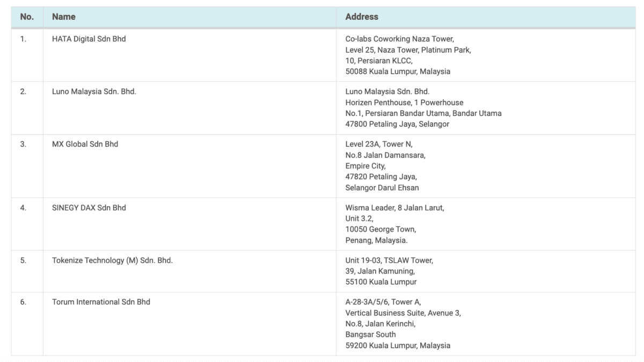The image size is (644, 362).
Task: Click Horizen Penthouse, 1 Powerhouse address line
Action: click(x=405, y=102)
